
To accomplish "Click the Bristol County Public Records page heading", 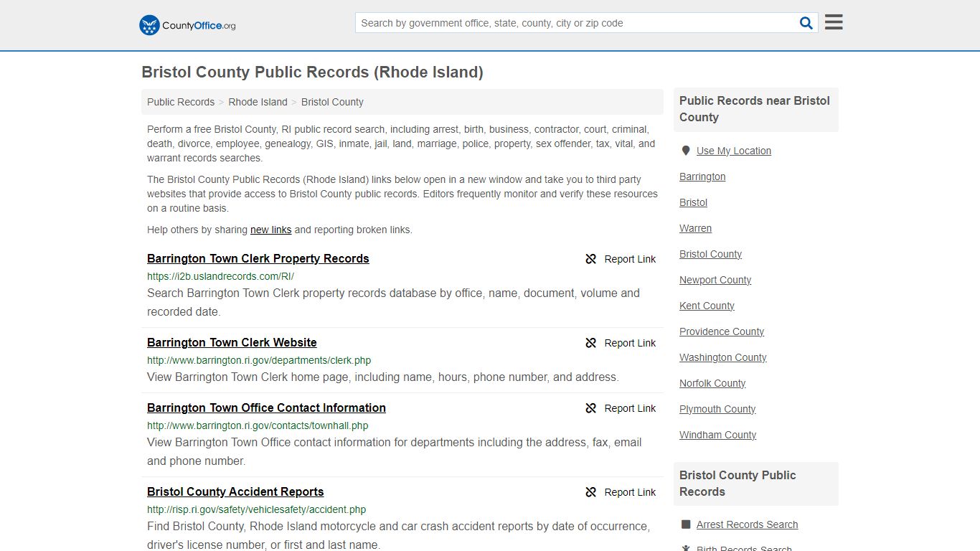I will pyautogui.click(x=312, y=72).
